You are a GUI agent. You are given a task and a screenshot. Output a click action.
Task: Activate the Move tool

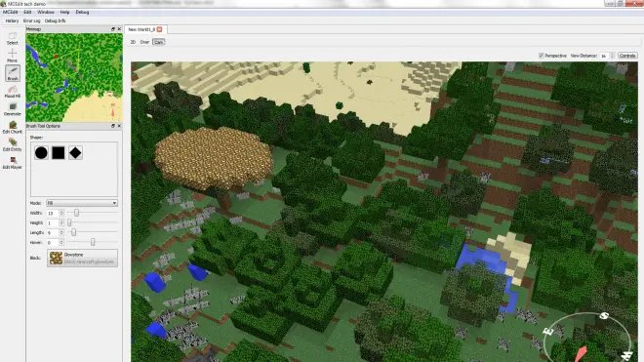point(13,56)
